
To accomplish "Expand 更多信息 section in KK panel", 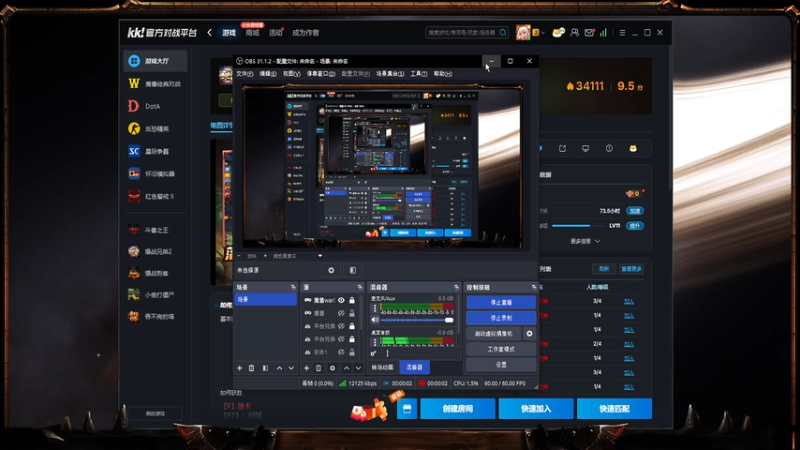I will 585,241.
